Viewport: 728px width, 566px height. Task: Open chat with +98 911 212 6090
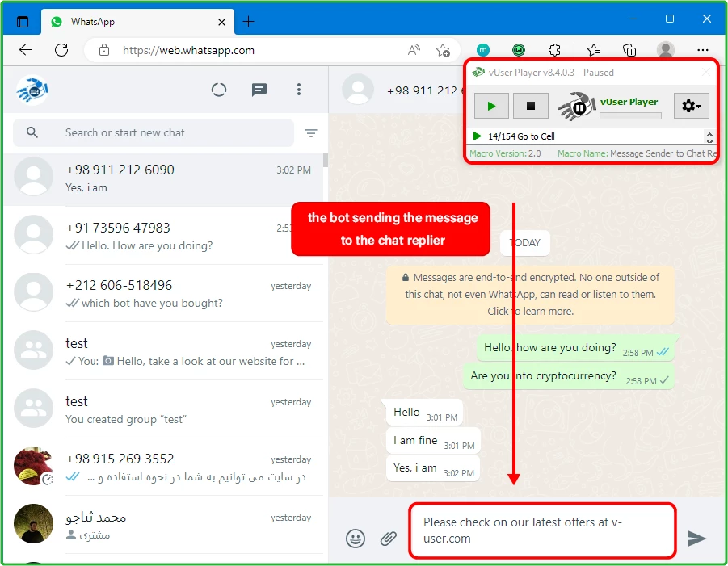tap(163, 178)
